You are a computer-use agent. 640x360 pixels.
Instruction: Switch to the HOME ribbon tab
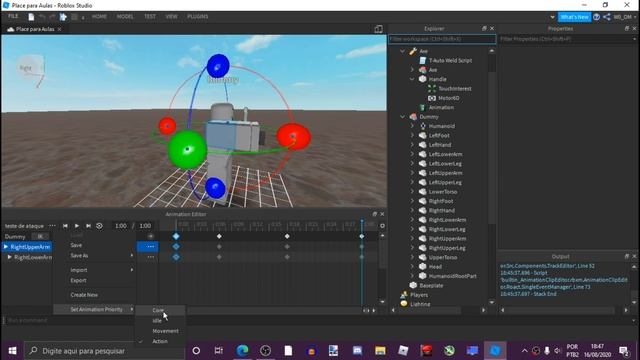(99, 17)
